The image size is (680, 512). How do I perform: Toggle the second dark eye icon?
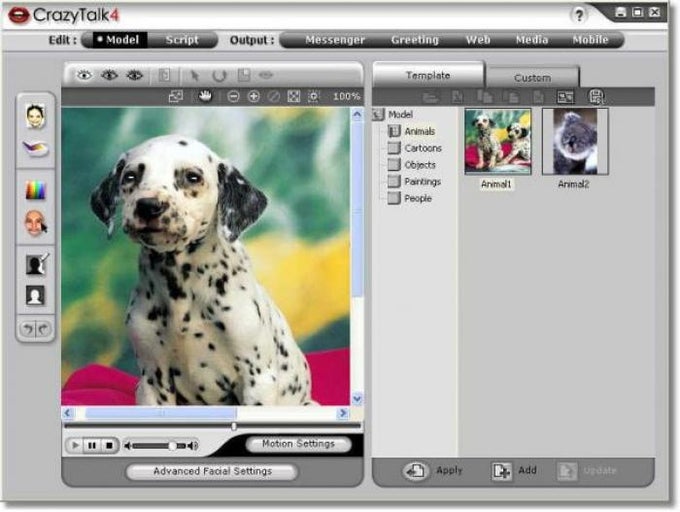109,75
